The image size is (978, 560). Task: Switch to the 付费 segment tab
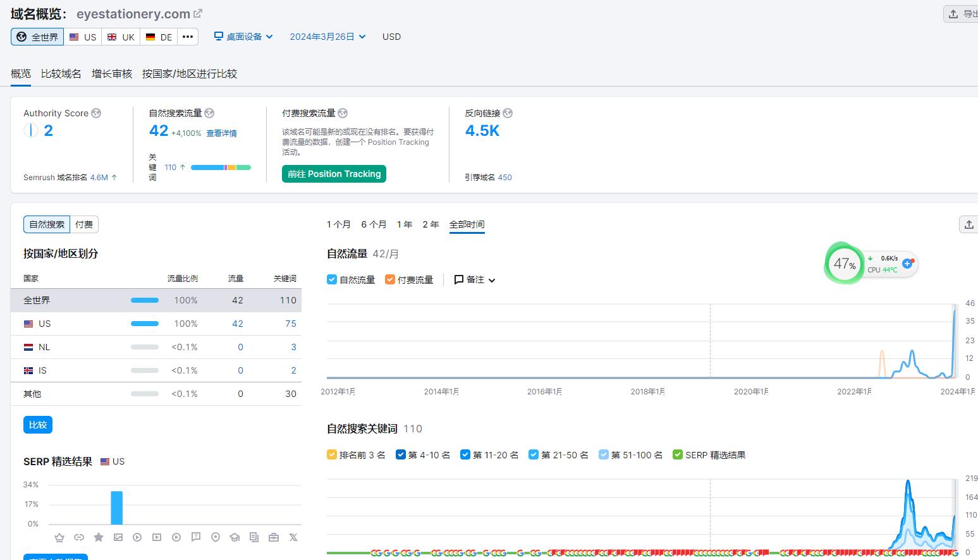[84, 224]
